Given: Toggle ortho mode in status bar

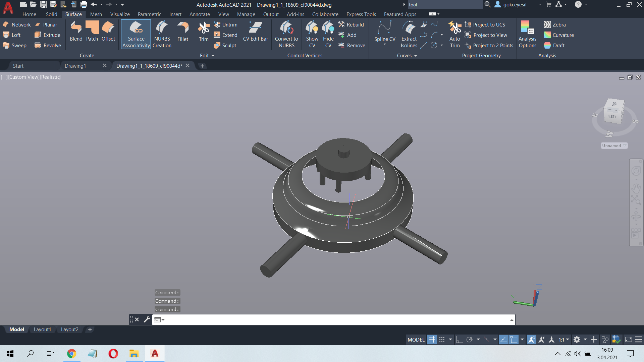Looking at the screenshot, I should pyautogui.click(x=459, y=340).
